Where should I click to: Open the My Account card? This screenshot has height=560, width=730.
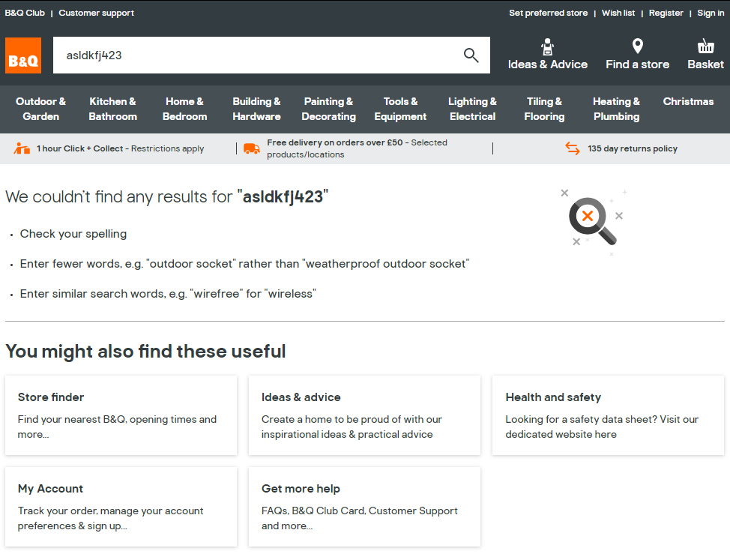[121, 507]
